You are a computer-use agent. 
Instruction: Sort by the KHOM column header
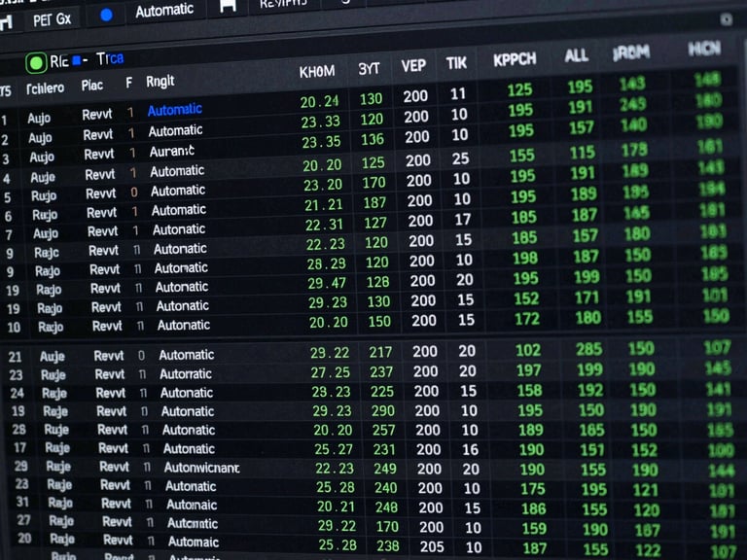pos(317,71)
